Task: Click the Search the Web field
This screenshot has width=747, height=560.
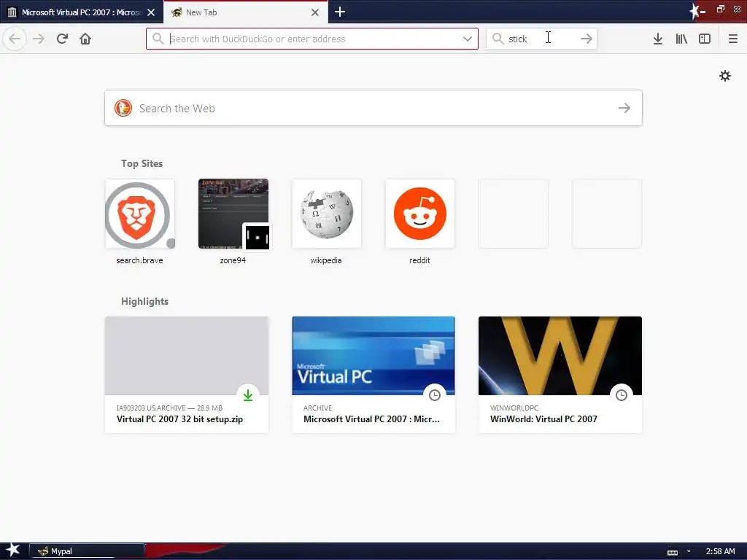Action: (x=373, y=108)
